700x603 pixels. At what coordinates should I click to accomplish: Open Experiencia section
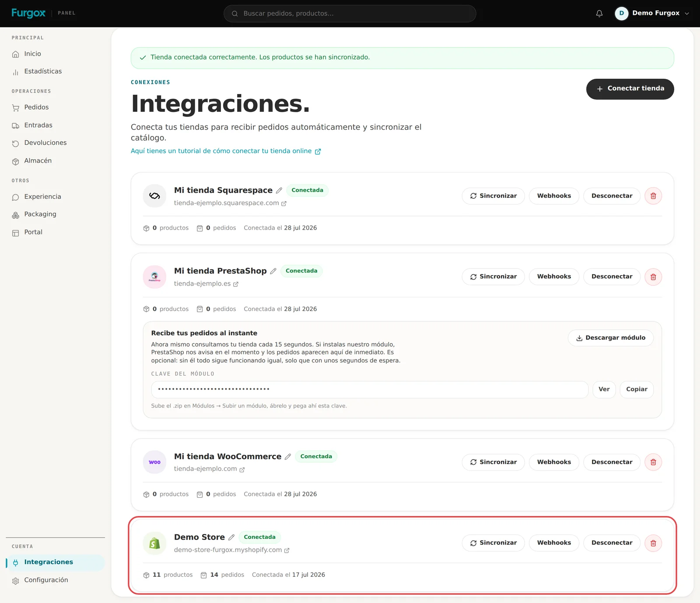click(x=56, y=197)
